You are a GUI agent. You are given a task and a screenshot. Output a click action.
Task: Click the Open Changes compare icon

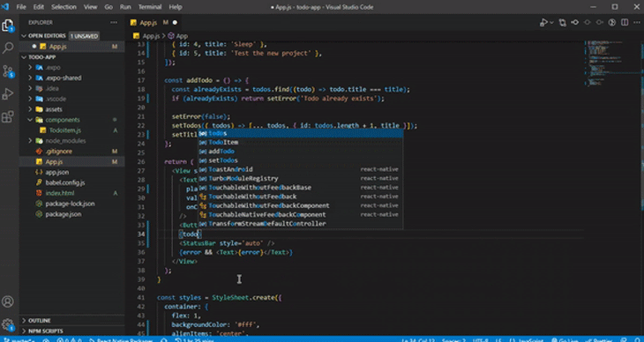[563, 23]
